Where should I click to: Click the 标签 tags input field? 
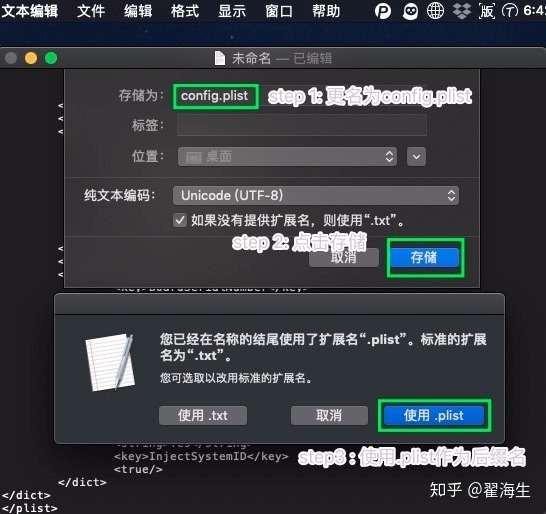[x=302, y=125]
